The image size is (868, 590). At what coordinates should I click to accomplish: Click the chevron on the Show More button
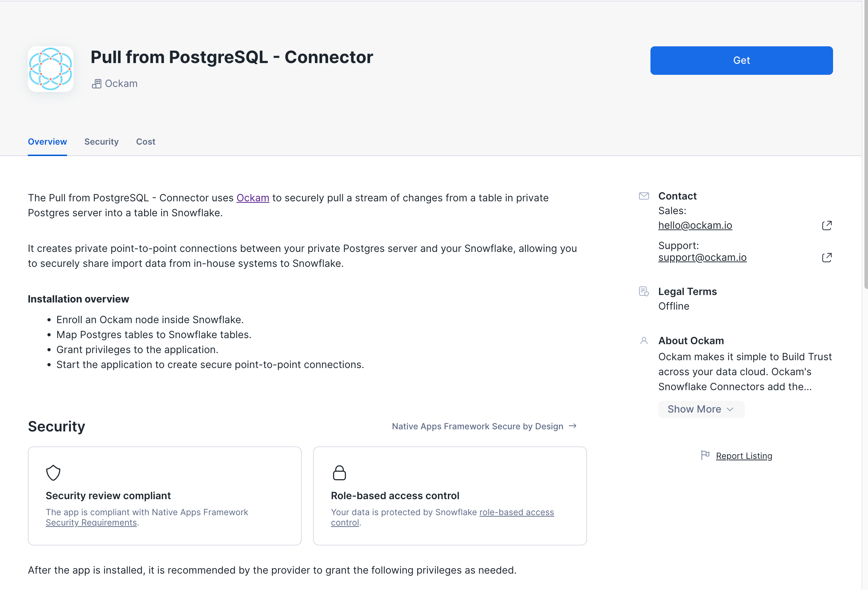click(x=730, y=409)
